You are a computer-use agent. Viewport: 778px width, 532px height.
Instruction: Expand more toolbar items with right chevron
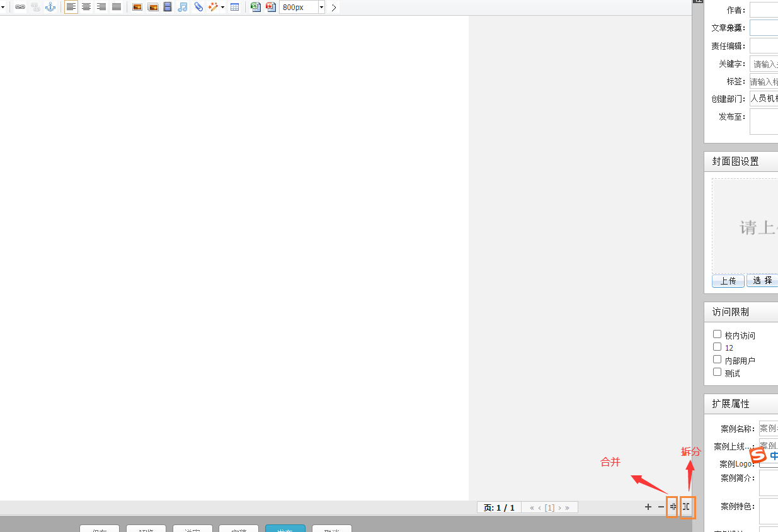334,8
